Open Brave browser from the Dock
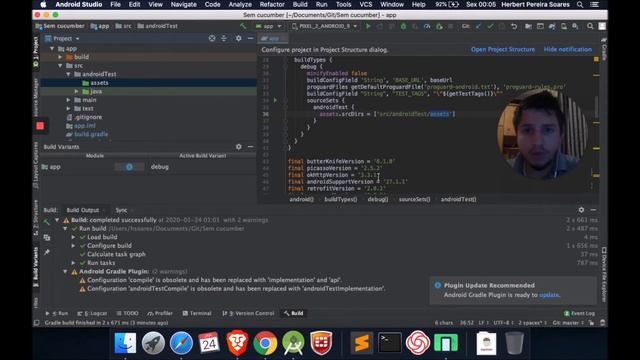The height and width of the screenshot is (360, 640). tap(237, 343)
